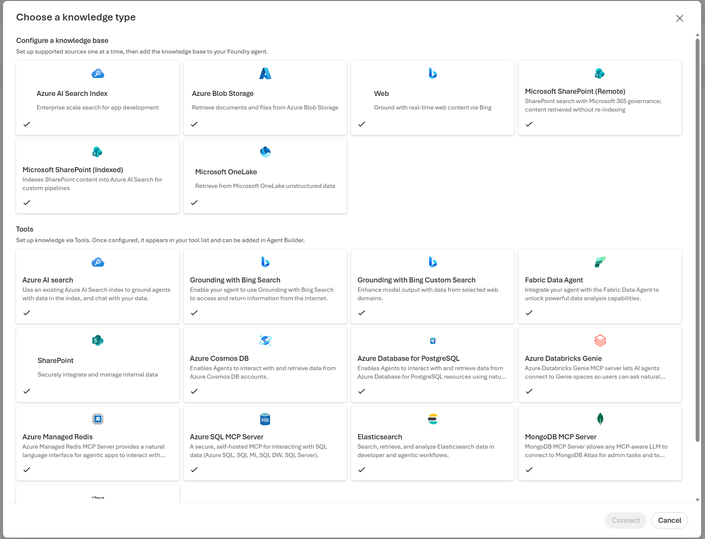Click the Azure AI search tool icon
The image size is (705, 539).
[x=98, y=262]
